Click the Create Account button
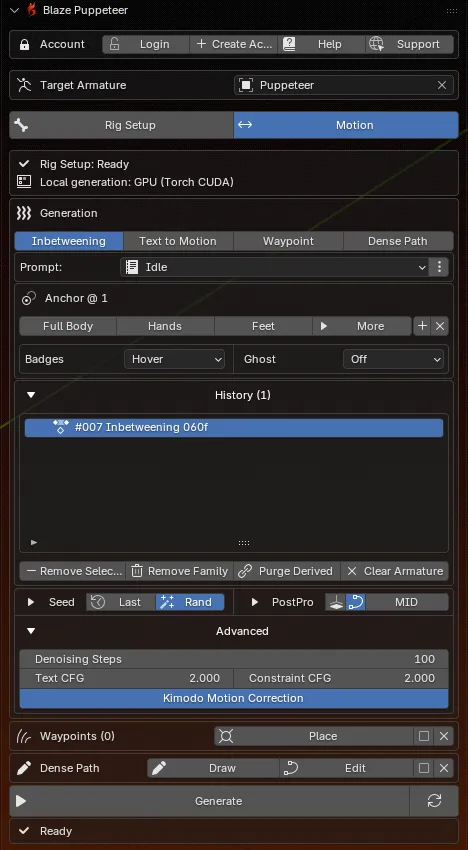This screenshot has width=468, height=850. tap(234, 44)
